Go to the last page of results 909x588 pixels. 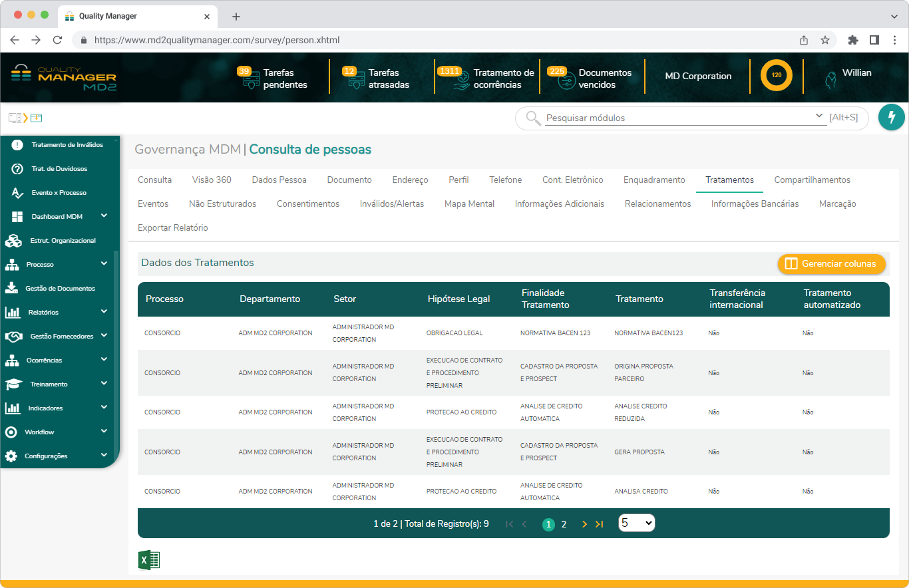600,524
